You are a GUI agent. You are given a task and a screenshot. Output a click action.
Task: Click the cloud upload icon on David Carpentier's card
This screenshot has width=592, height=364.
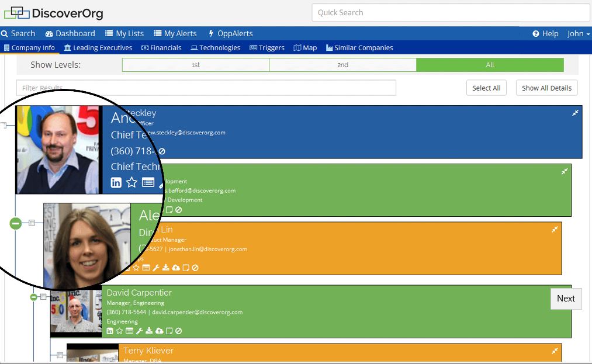159,331
